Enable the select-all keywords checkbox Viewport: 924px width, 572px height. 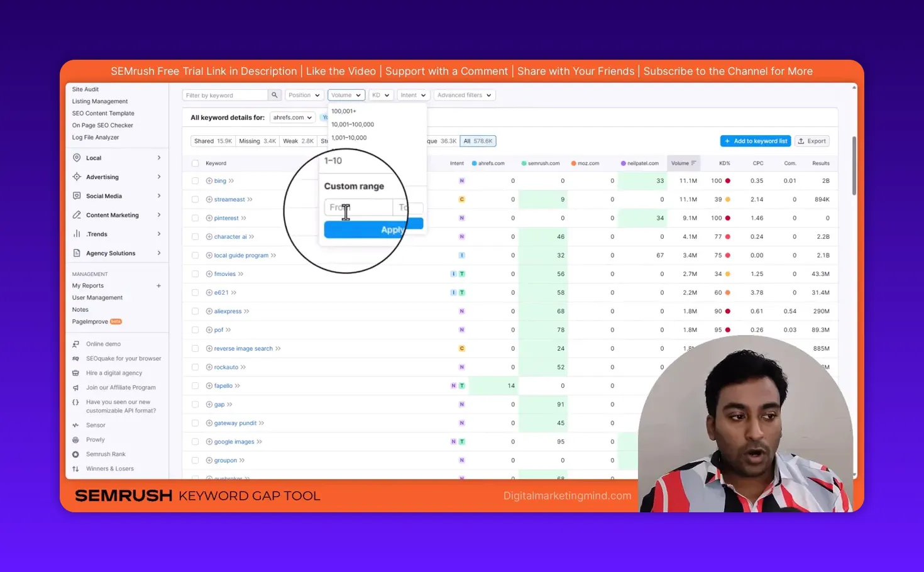coord(195,163)
